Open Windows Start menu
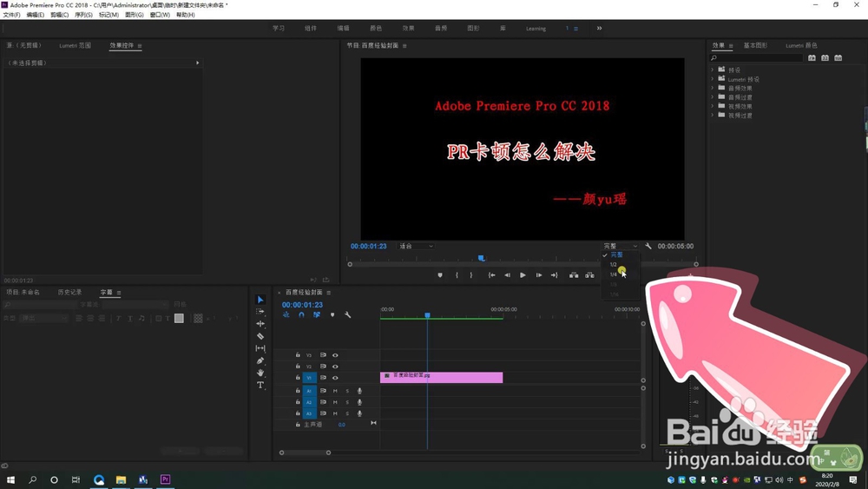Image resolution: width=868 pixels, height=489 pixels. coord(10,479)
